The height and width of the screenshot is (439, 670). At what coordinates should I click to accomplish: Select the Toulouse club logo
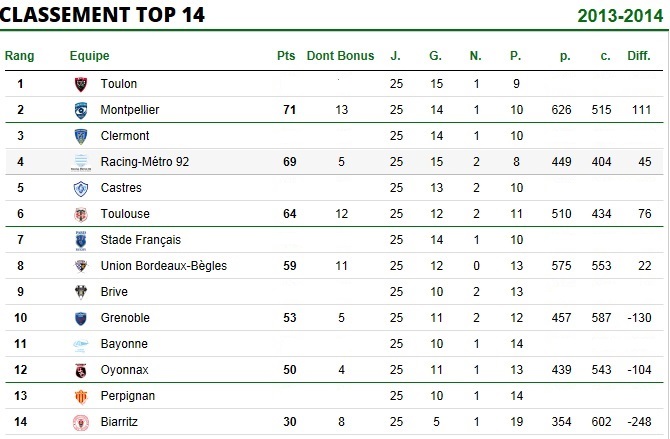(x=81, y=215)
